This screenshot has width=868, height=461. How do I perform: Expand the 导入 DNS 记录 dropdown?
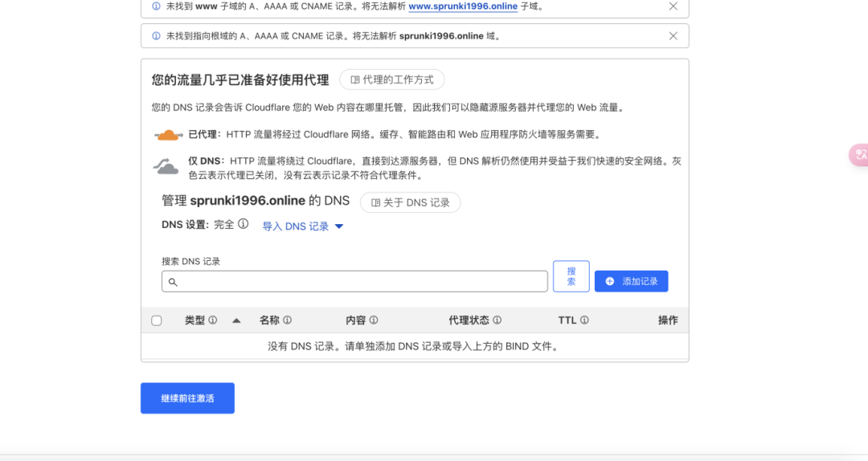pyautogui.click(x=303, y=226)
